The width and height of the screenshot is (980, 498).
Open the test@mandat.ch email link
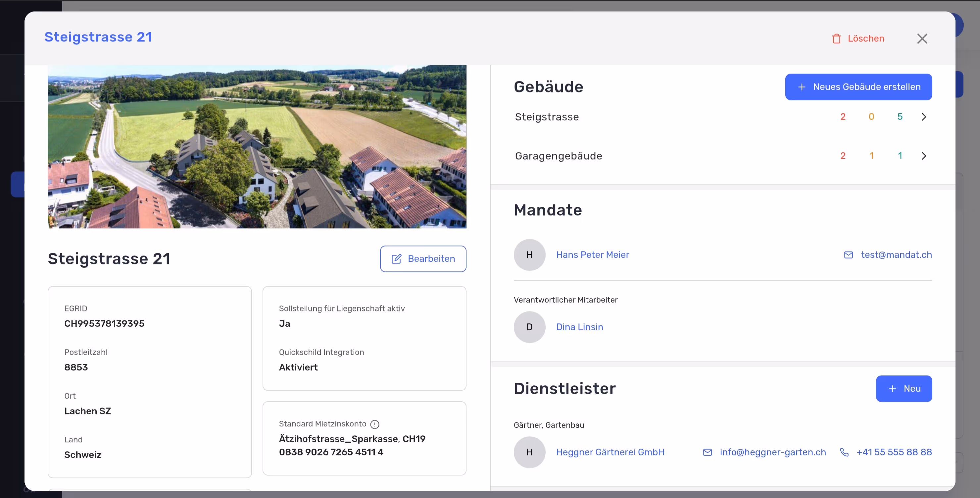click(896, 255)
